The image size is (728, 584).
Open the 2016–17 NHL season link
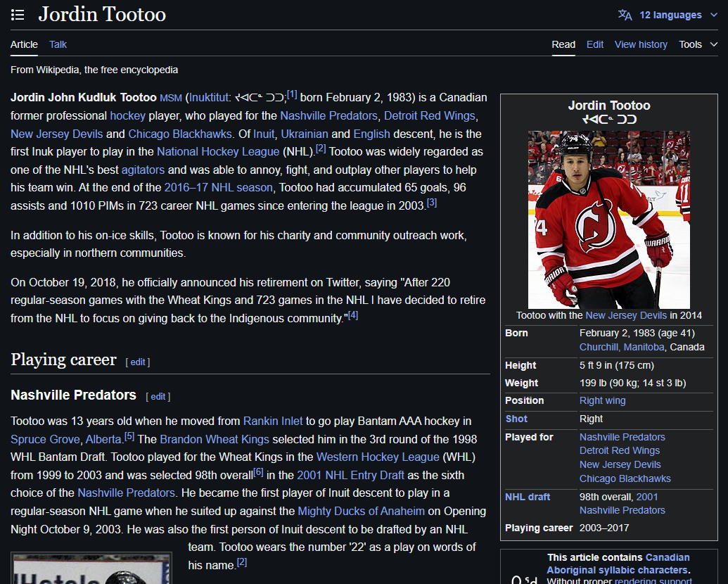point(218,188)
